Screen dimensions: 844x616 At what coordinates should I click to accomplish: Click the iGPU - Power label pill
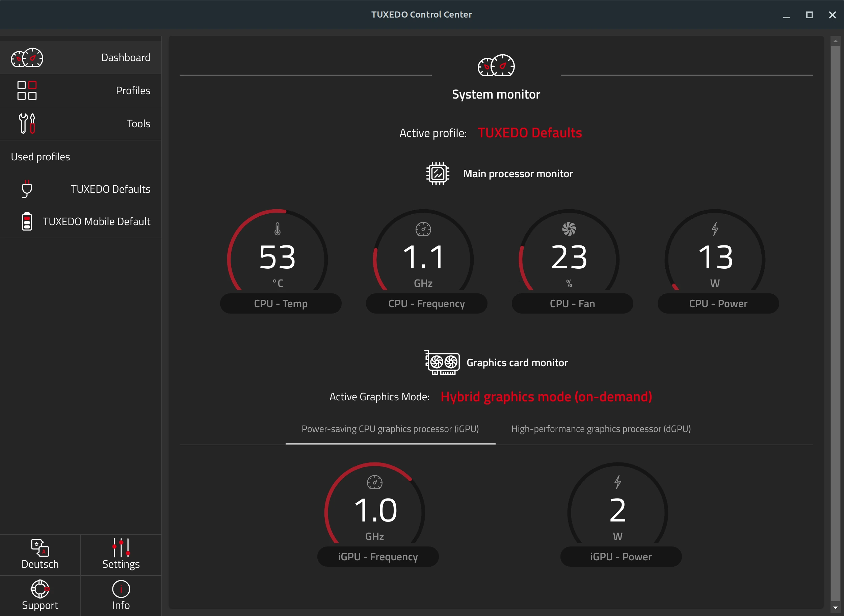pyautogui.click(x=621, y=557)
